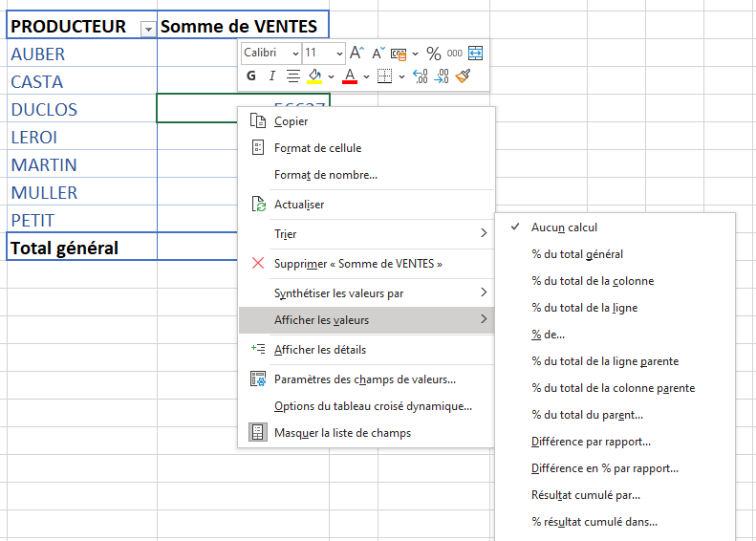Click the format painter brush icon
Image resolution: width=756 pixels, height=541 pixels.
coord(464,76)
